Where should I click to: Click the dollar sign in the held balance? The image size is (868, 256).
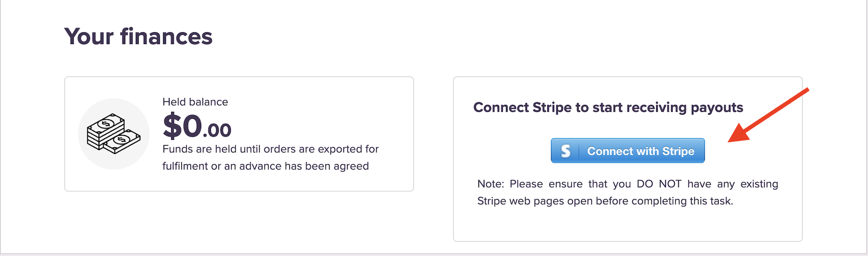tap(172, 126)
